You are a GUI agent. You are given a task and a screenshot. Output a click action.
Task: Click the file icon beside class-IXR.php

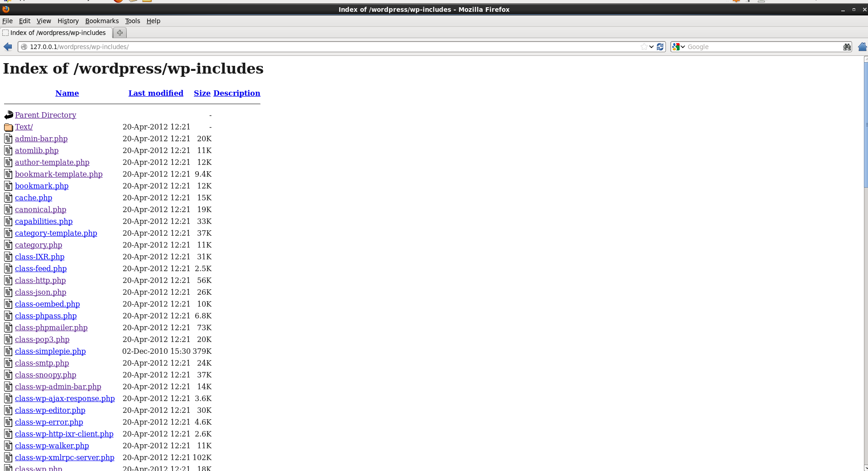[x=8, y=257]
